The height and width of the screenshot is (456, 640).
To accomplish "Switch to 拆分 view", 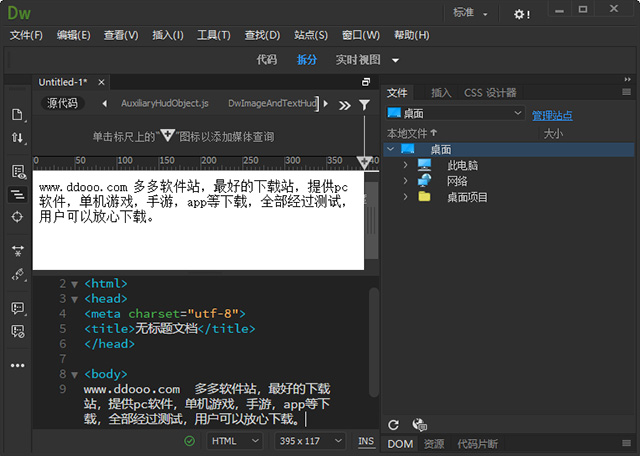I will 307,60.
